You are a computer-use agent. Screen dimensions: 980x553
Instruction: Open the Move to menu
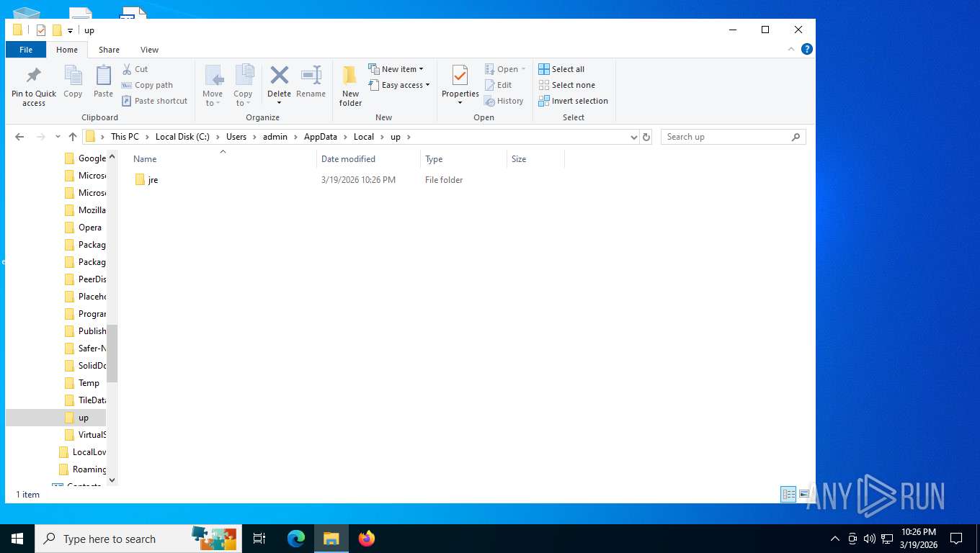coord(213,86)
